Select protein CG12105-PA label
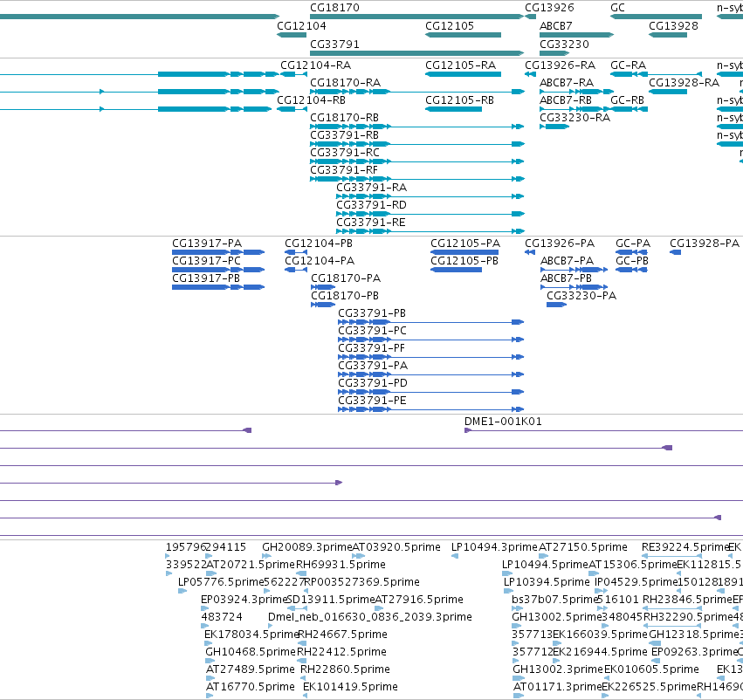The image size is (743, 700). pos(465,243)
